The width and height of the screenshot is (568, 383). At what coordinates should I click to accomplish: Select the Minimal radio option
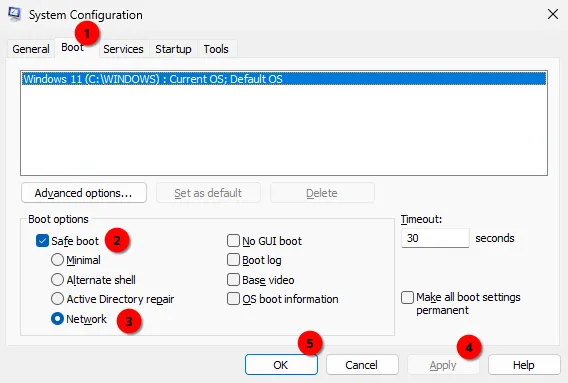(57, 260)
